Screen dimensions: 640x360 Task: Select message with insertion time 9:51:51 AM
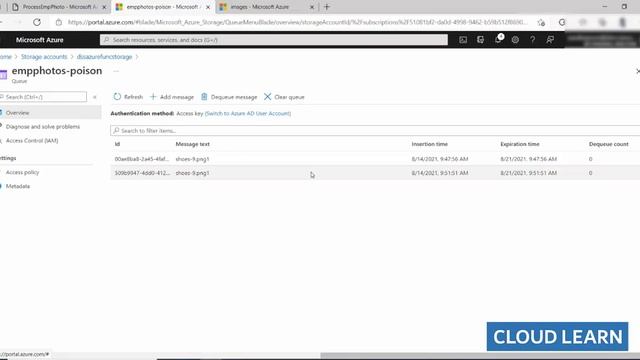pyautogui.click(x=375, y=173)
